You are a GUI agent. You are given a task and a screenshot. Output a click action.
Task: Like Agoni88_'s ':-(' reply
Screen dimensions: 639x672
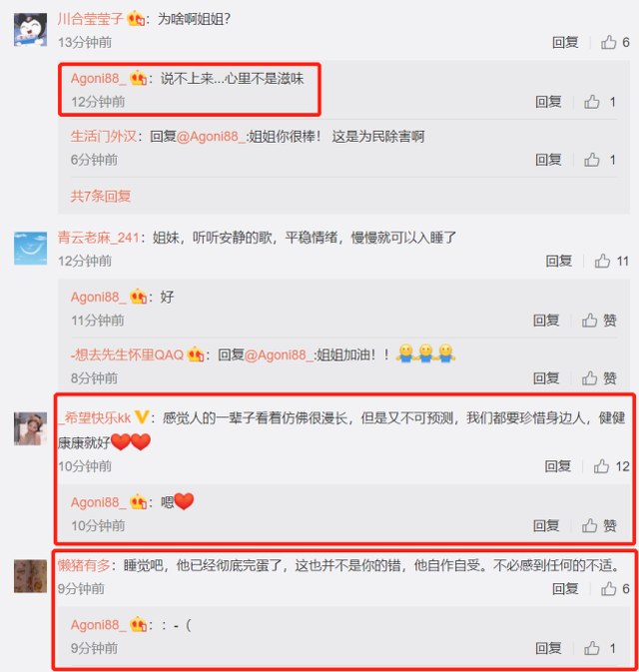click(591, 648)
